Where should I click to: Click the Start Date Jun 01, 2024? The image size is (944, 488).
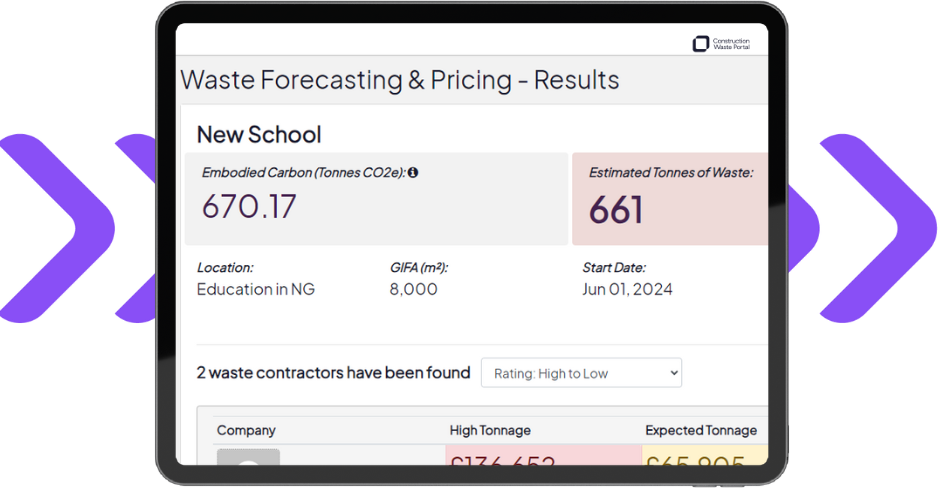[627, 289]
